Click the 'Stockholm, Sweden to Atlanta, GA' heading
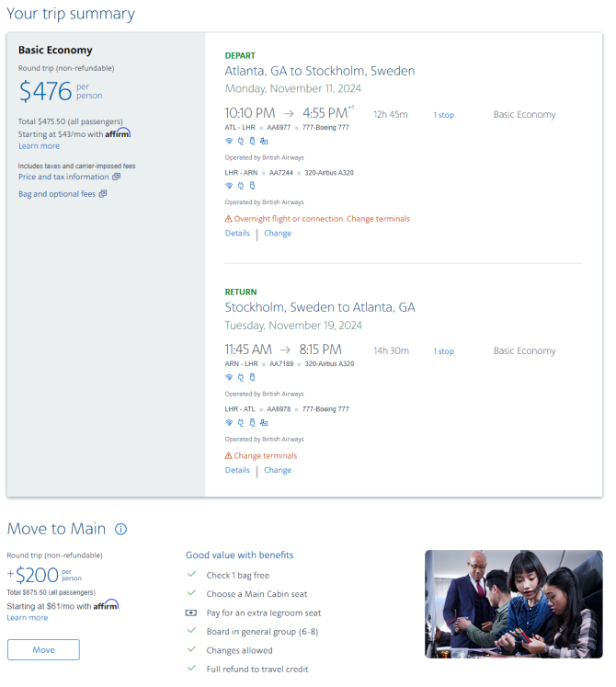This screenshot has width=616, height=687. click(320, 307)
